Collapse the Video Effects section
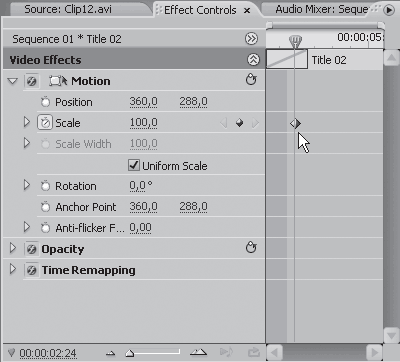The image size is (400, 362). 253,60
